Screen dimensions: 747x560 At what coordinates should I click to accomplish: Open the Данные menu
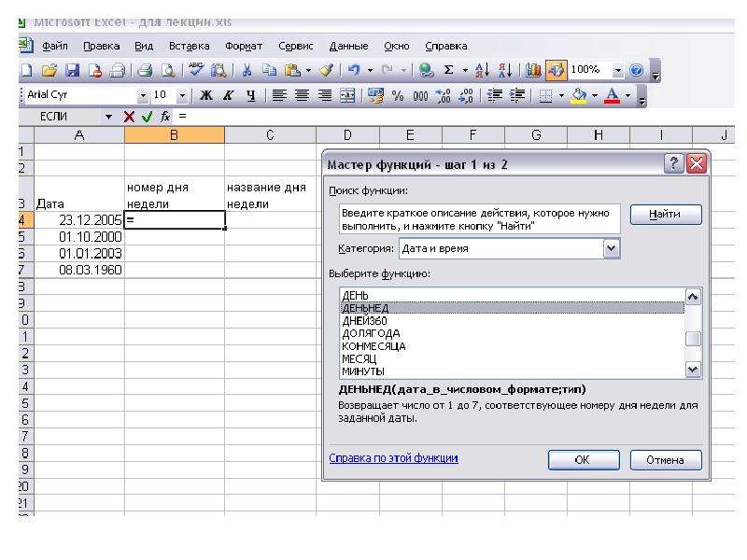[x=348, y=46]
